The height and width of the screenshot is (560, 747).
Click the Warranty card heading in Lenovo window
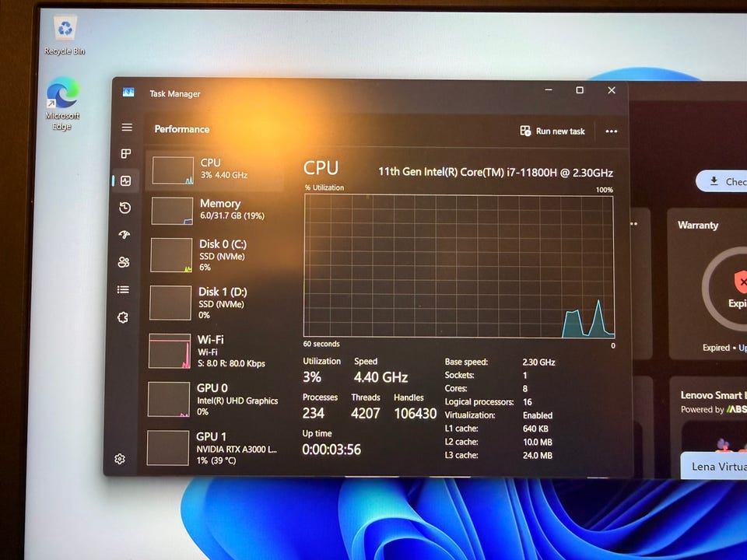[x=698, y=226]
